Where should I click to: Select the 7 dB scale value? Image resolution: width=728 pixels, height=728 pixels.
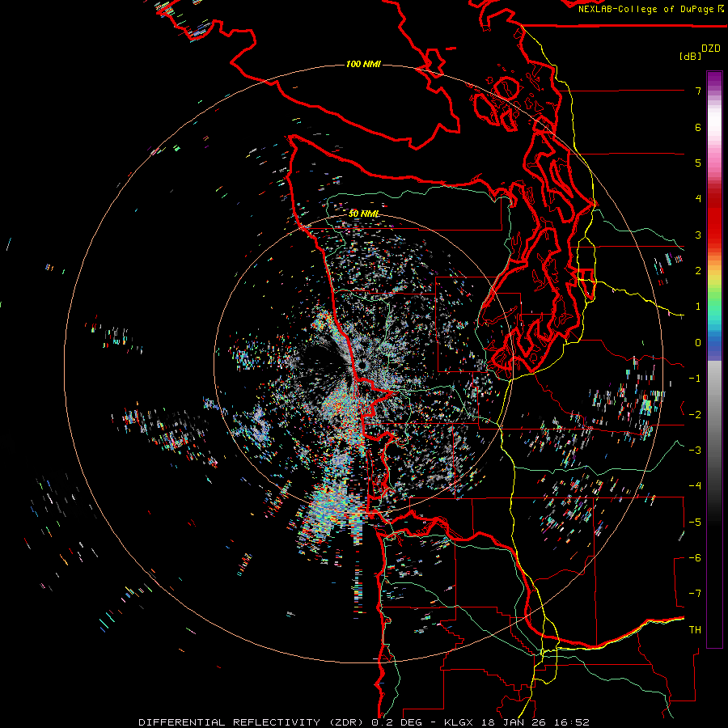pos(698,91)
